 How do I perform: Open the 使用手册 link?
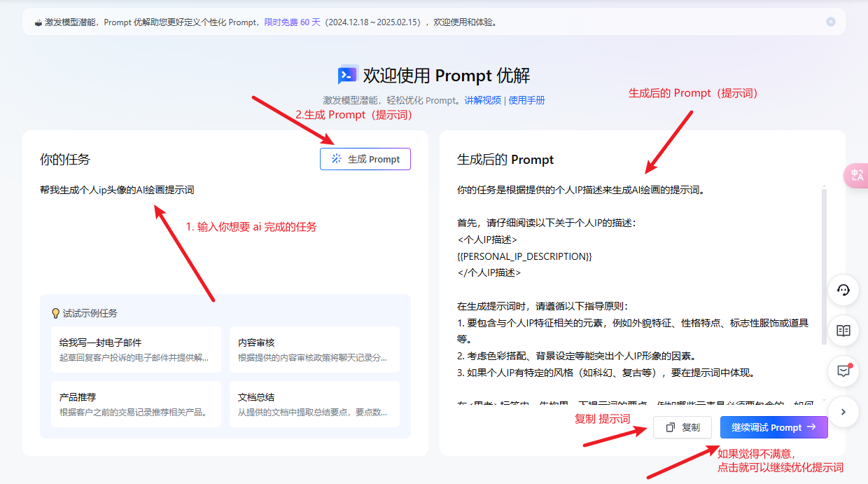pyautogui.click(x=526, y=100)
